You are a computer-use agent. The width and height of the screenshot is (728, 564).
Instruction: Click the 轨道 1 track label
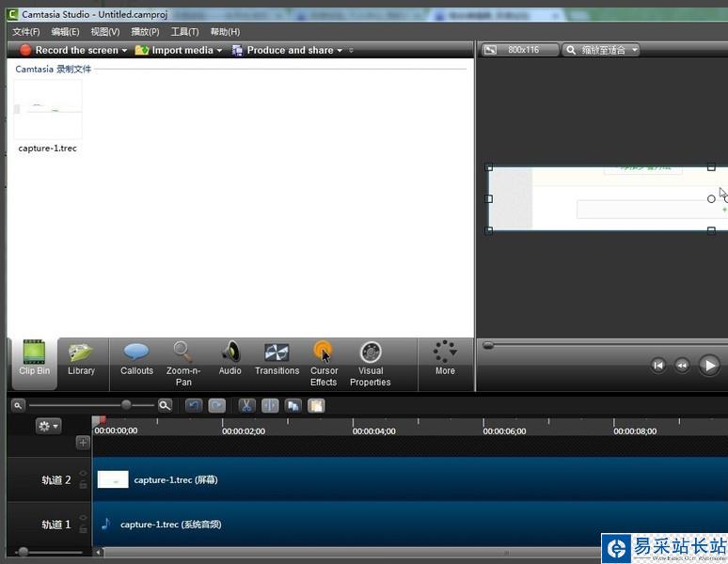click(x=56, y=525)
